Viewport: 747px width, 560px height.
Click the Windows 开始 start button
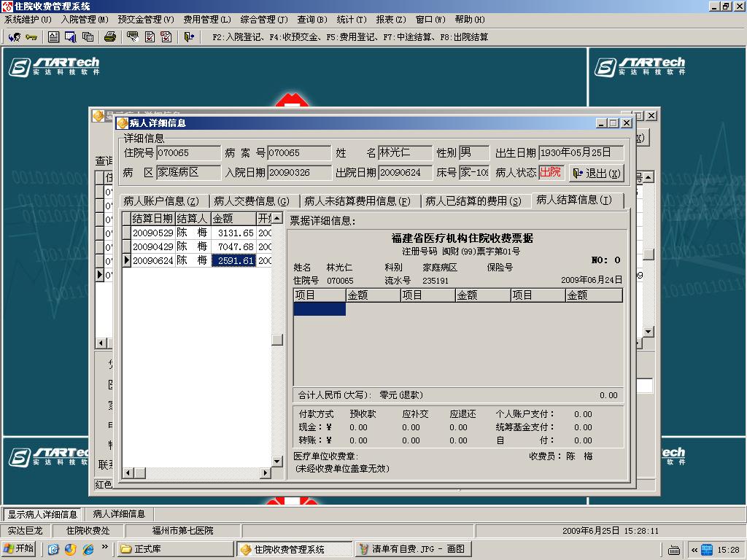[20, 549]
